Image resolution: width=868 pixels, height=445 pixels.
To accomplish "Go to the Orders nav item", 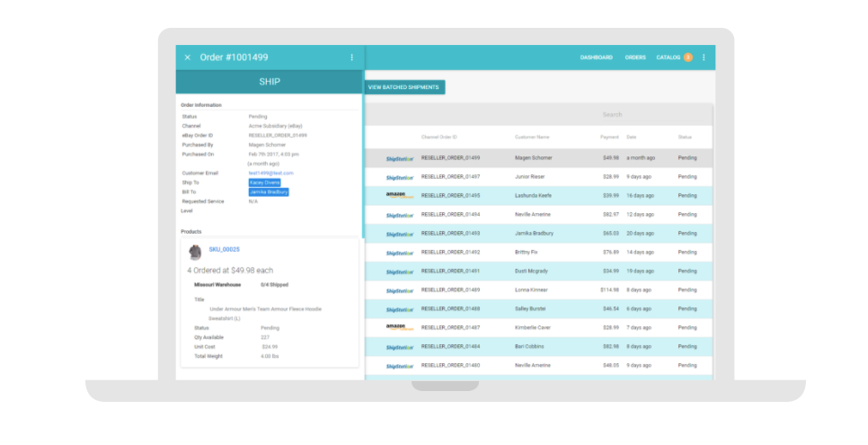I will click(x=635, y=58).
